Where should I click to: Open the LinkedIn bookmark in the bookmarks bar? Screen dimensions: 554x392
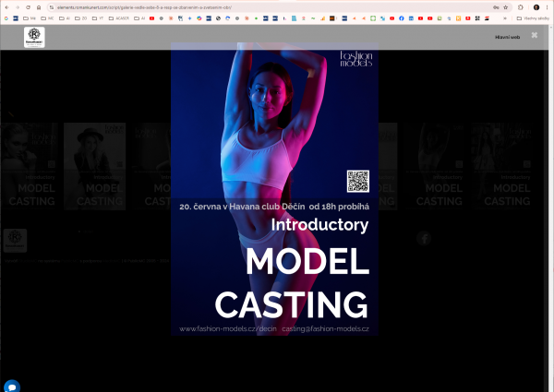click(x=411, y=18)
